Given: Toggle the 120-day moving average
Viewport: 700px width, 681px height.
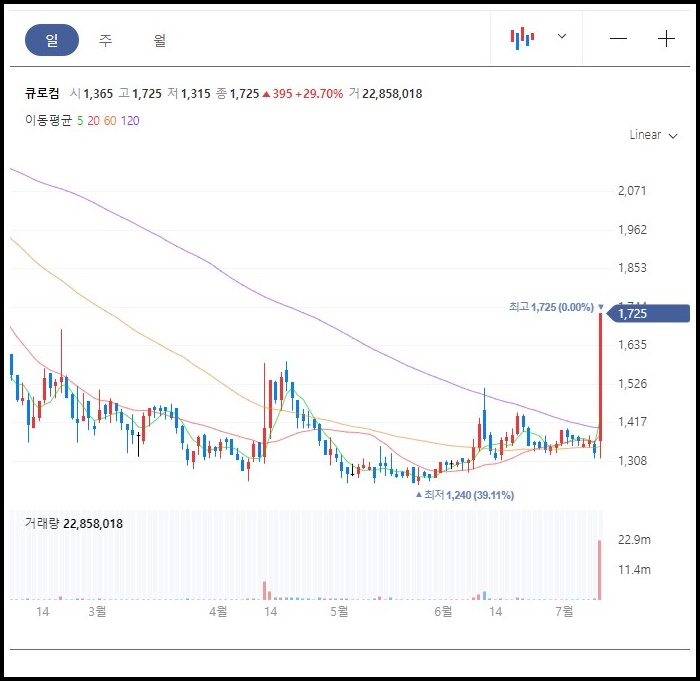Looking at the screenshot, I should tap(130, 121).
